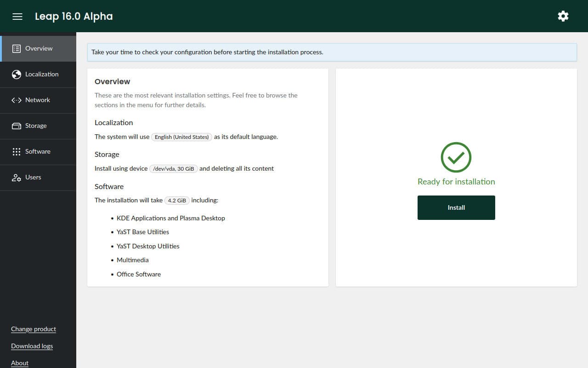
Task: Select the Users icon in the sidebar
Action: tap(17, 177)
